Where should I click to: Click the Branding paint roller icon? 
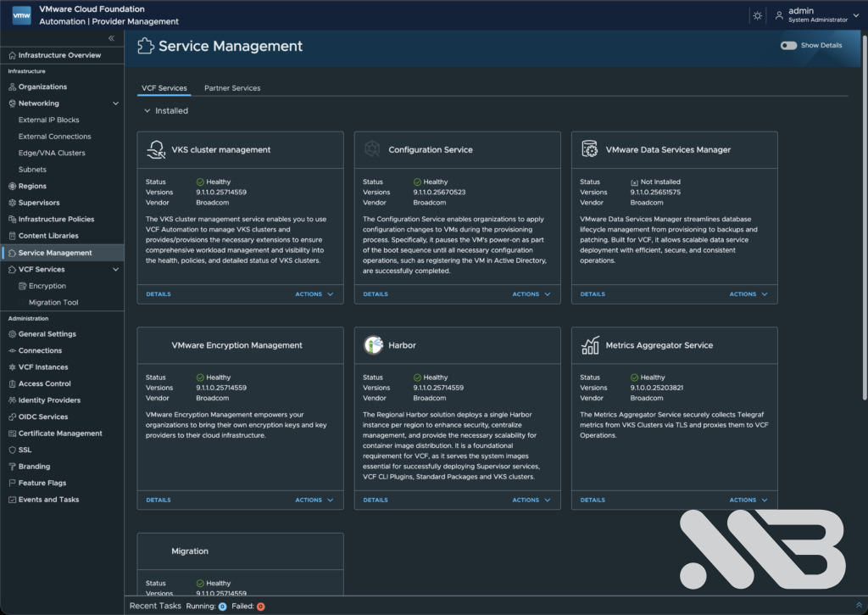pos(12,467)
